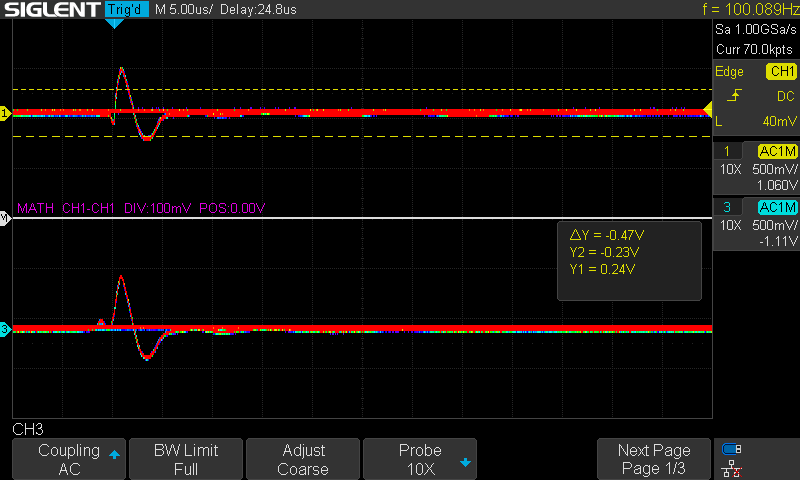
Task: Click the Sa 1.00GSa/s sample rate
Action: point(756,29)
